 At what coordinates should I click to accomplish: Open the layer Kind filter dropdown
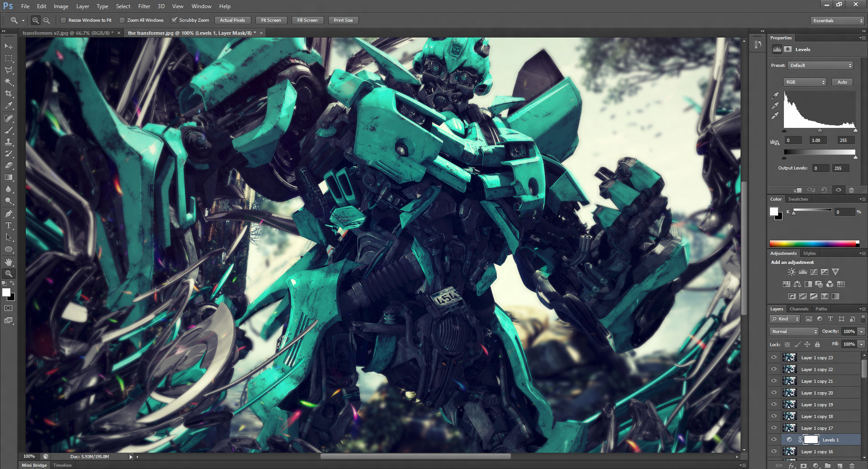tap(785, 319)
